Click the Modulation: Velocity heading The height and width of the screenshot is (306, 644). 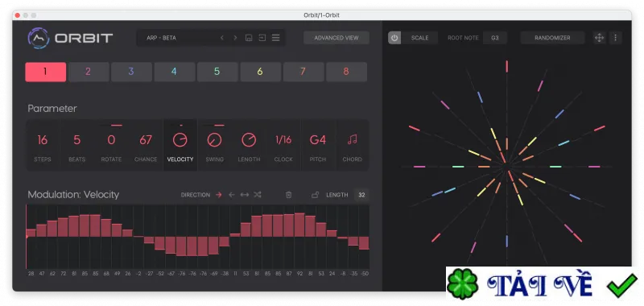pos(73,195)
